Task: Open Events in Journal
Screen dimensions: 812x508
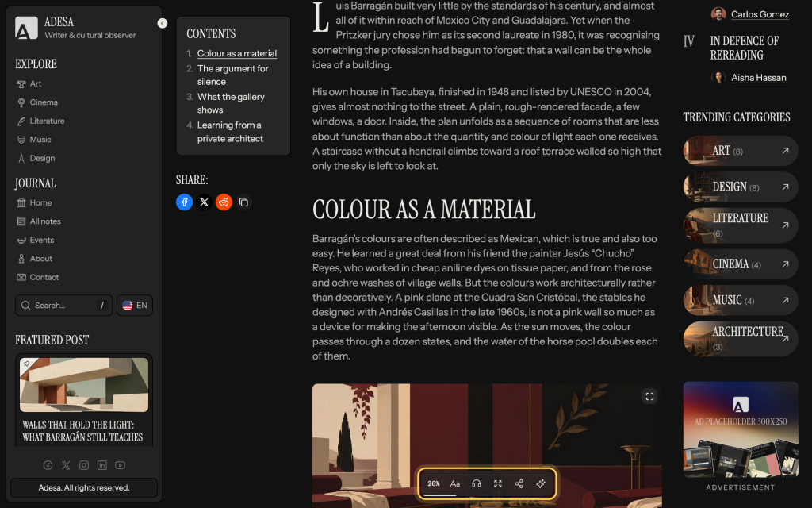Action: 35,240
